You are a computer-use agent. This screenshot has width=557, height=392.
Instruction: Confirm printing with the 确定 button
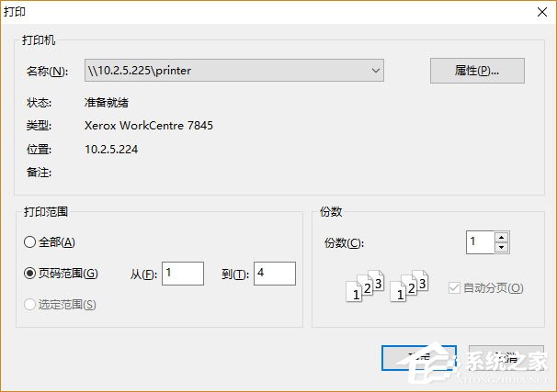tap(419, 358)
